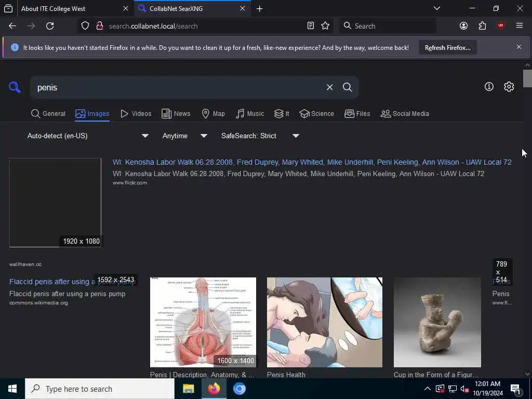The width and height of the screenshot is (532, 399).
Task: List all tabs with the dropdown chevron
Action: [x=436, y=8]
